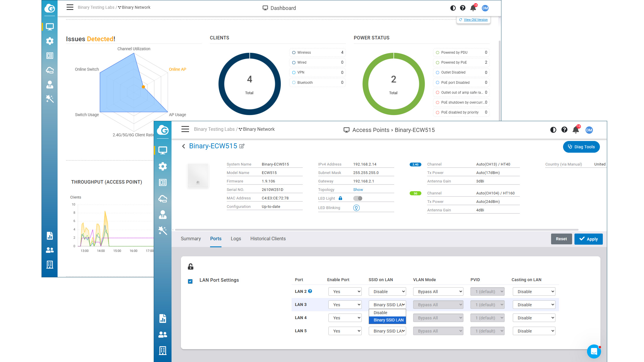This screenshot has width=644, height=362.
Task: Click LED Blinking bulb icon
Action: click(x=356, y=208)
